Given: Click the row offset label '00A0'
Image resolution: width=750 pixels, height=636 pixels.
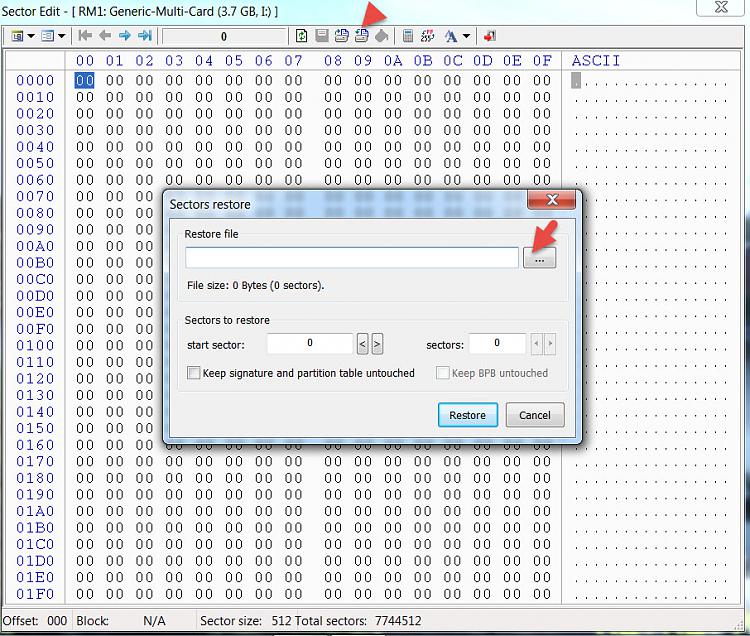Looking at the screenshot, I should (35, 246).
